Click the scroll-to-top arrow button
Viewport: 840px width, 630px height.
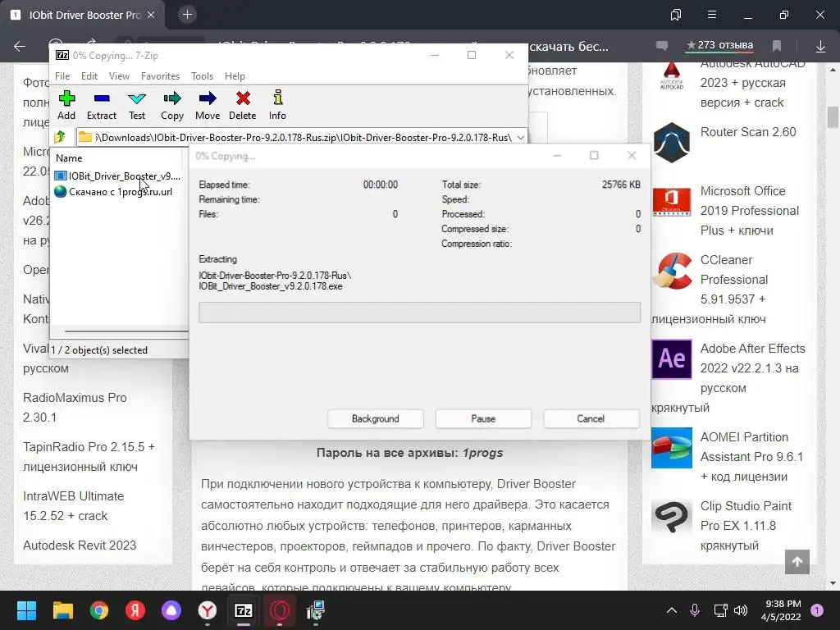pyautogui.click(x=797, y=561)
